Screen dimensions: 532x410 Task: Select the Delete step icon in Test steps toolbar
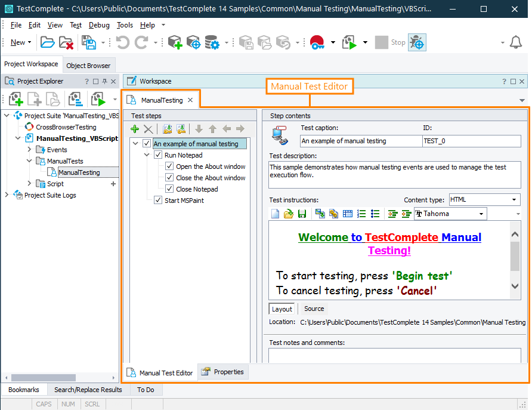(148, 129)
